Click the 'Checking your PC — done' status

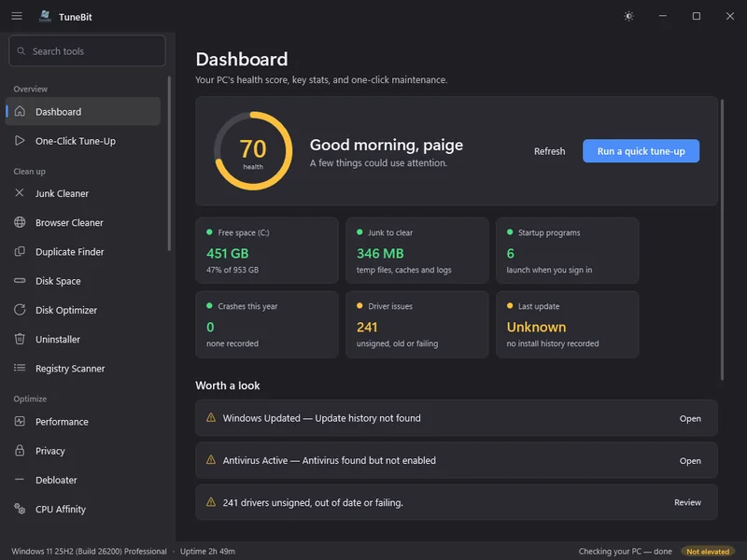[x=625, y=552]
